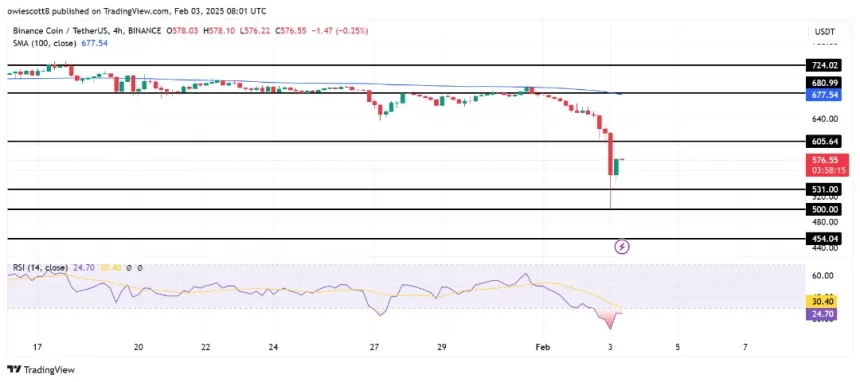The height and width of the screenshot is (382, 860).
Task: Select the 531.00 price level label
Action: [824, 189]
